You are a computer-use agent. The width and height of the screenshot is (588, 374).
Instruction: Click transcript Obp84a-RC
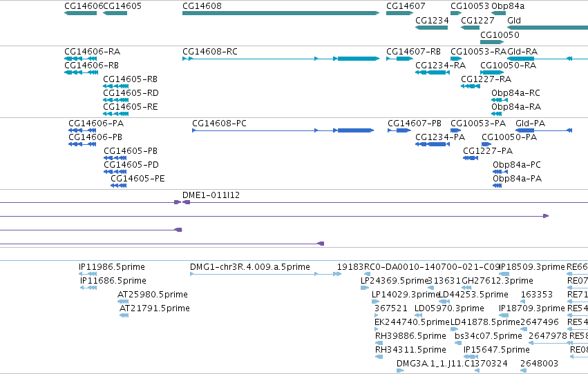(x=500, y=100)
